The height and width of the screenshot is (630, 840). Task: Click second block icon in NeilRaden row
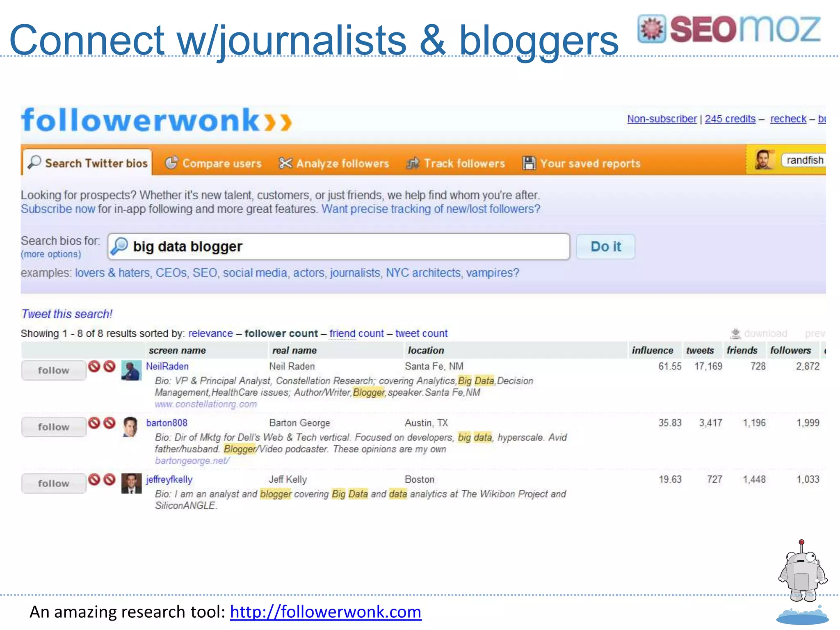click(110, 366)
